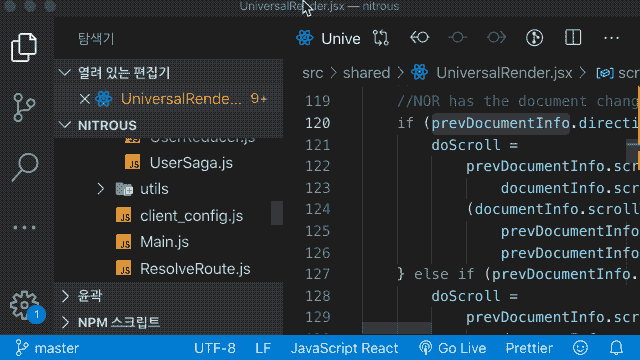This screenshot has height=360, width=640.
Task: Click the editor horizontal scrollbar thumb
Action: pos(396,328)
